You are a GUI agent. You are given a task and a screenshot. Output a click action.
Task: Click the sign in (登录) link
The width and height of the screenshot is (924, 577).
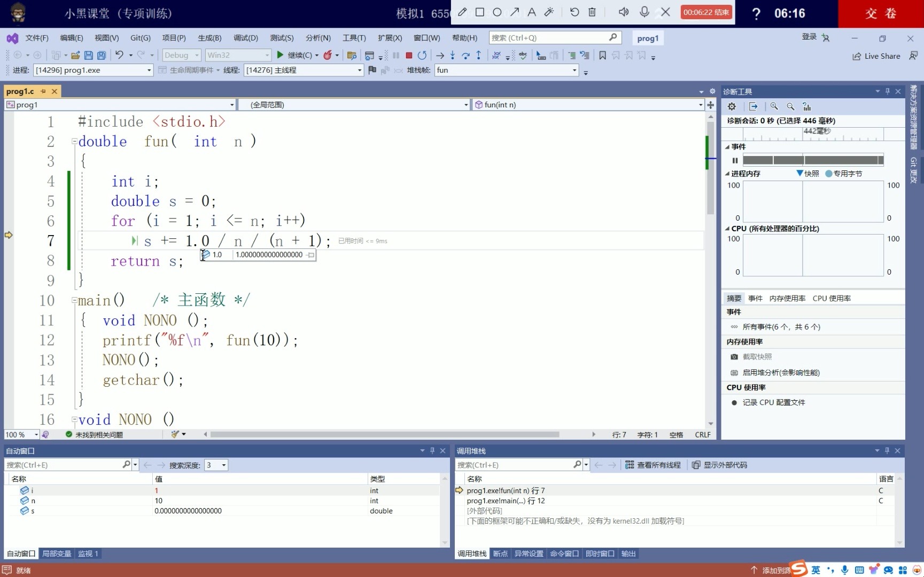[809, 37]
